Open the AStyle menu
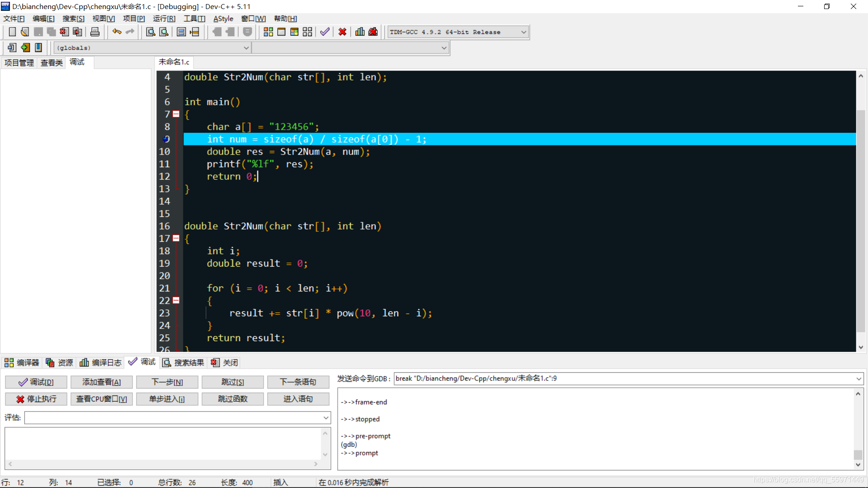 pyautogui.click(x=223, y=19)
